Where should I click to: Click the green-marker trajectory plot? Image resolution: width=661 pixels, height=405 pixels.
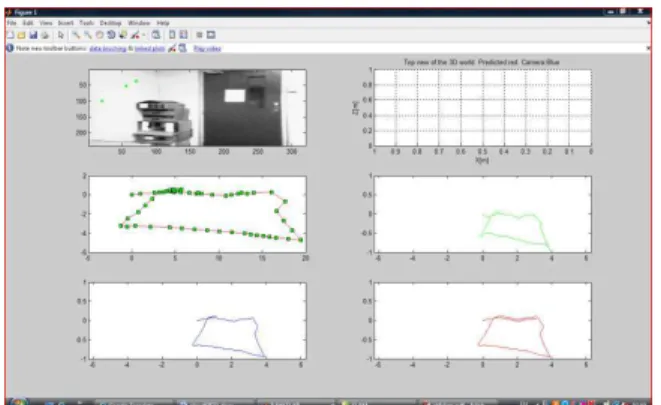(197, 214)
